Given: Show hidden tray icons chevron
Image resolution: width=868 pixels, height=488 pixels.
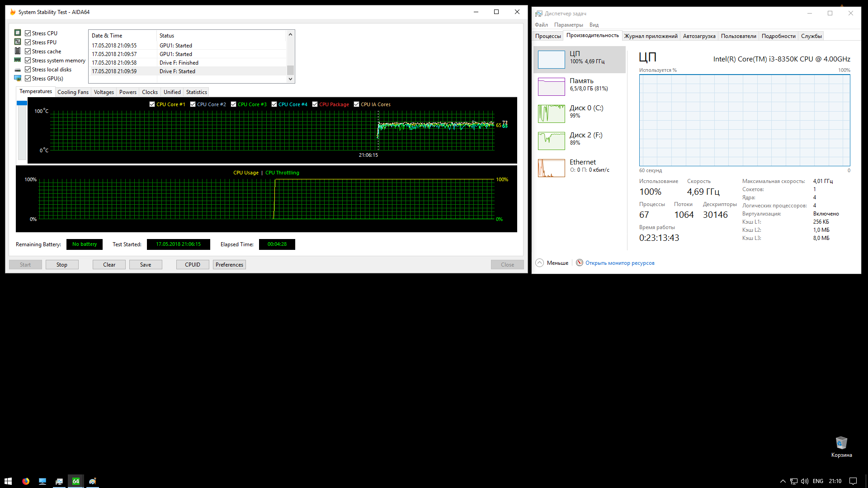Looking at the screenshot, I should (783, 481).
